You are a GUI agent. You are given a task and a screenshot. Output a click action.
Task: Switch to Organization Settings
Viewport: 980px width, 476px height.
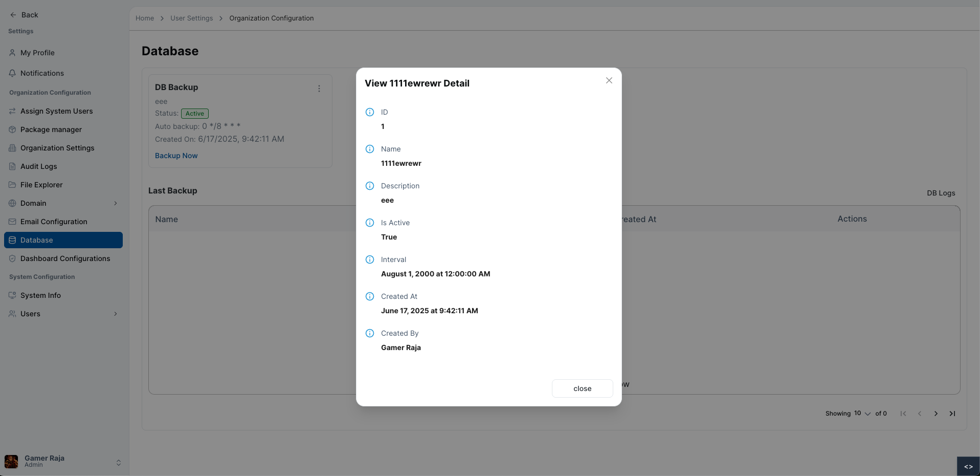coord(57,148)
